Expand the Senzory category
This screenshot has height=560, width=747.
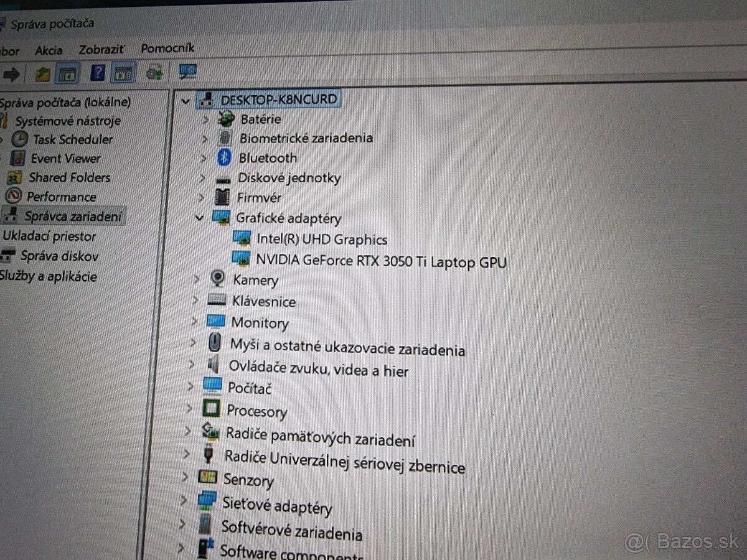click(x=185, y=477)
